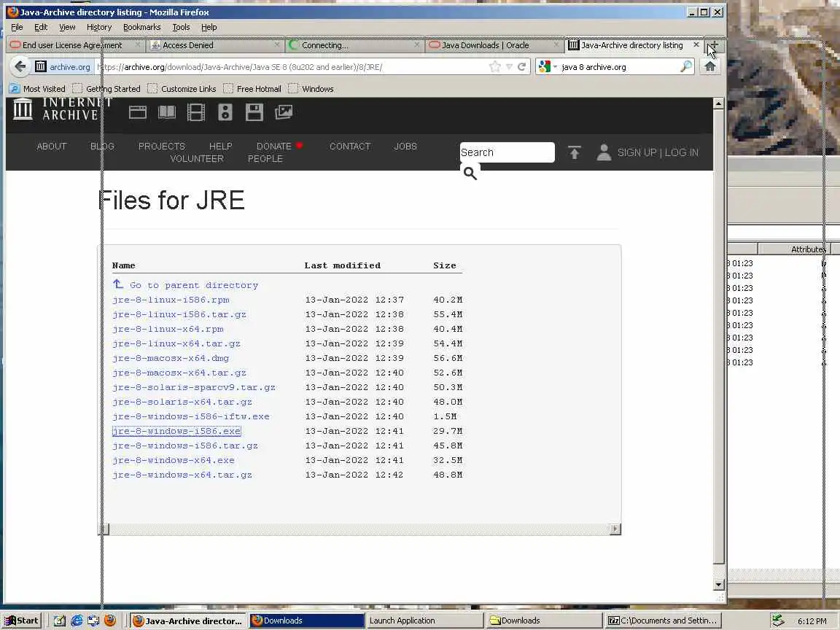The height and width of the screenshot is (630, 840).
Task: Click the archive.org site identity icon
Action: pyautogui.click(x=63, y=66)
